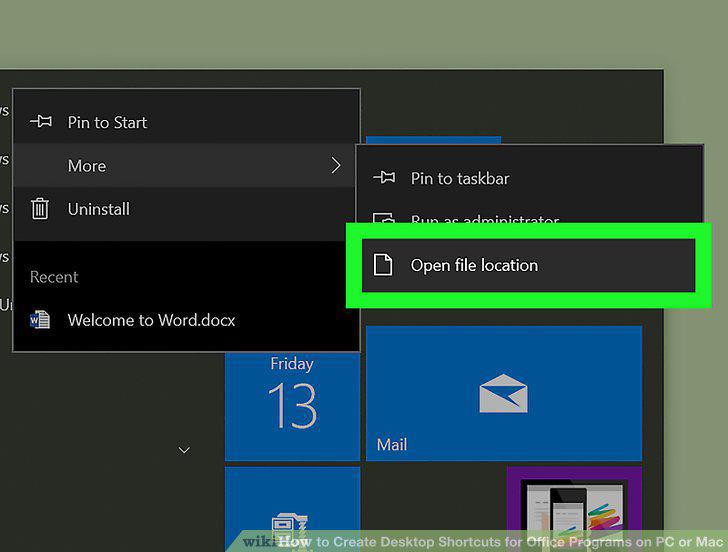Click the envelope icon on Mail tile

[503, 393]
